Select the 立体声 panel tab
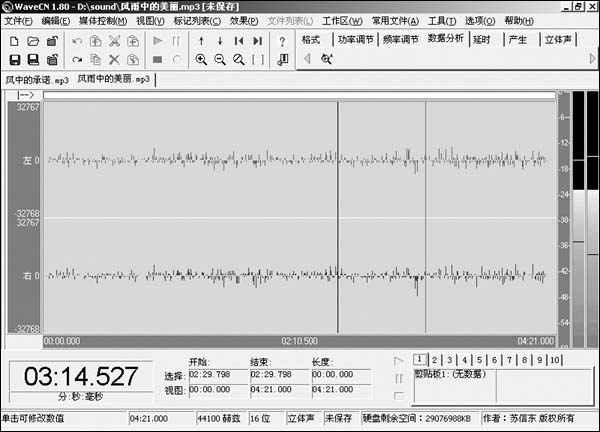600x432 pixels. click(558, 40)
